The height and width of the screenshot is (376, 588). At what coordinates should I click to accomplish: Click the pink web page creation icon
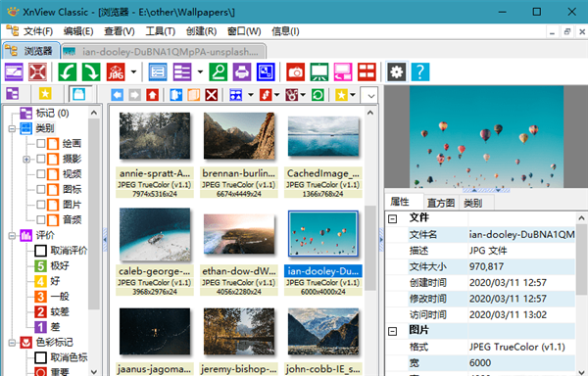click(x=343, y=71)
